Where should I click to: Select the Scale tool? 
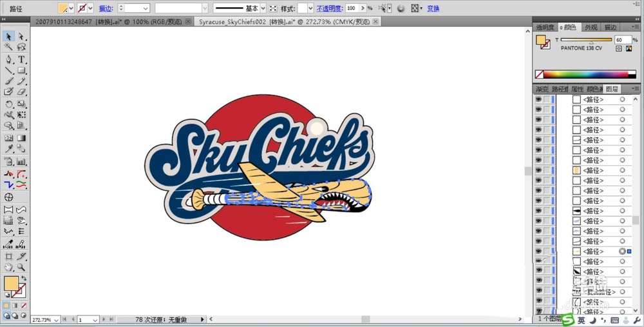point(21,104)
